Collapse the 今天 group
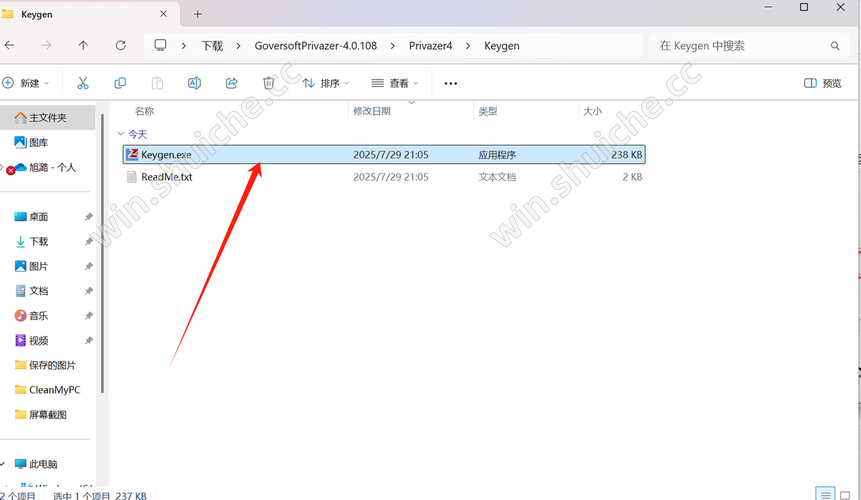 pos(121,134)
